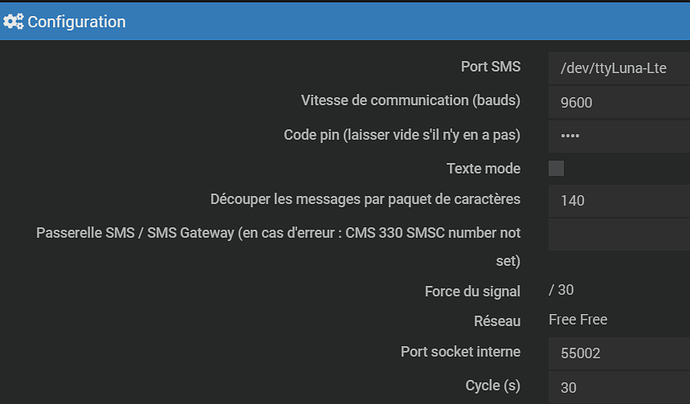Select the message packet size field 140
Image resolution: width=690 pixels, height=404 pixels.
pos(619,201)
